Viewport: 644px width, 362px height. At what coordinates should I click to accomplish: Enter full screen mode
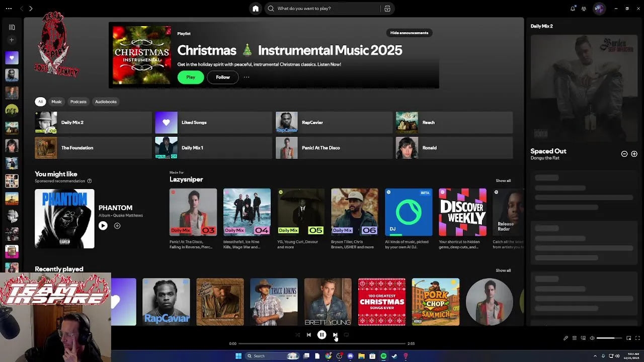637,338
